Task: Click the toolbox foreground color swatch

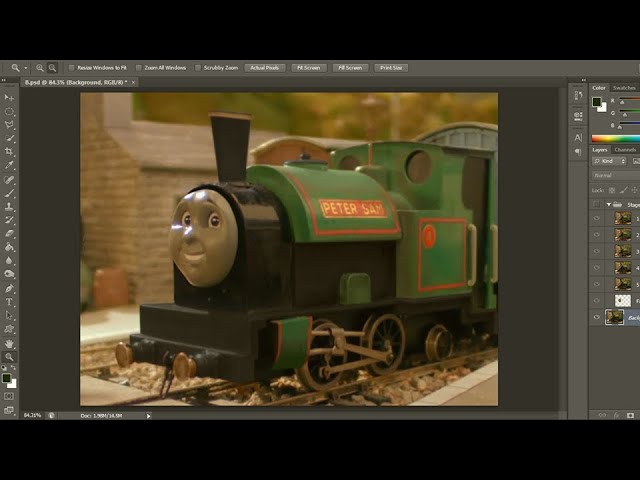Action: point(6,378)
